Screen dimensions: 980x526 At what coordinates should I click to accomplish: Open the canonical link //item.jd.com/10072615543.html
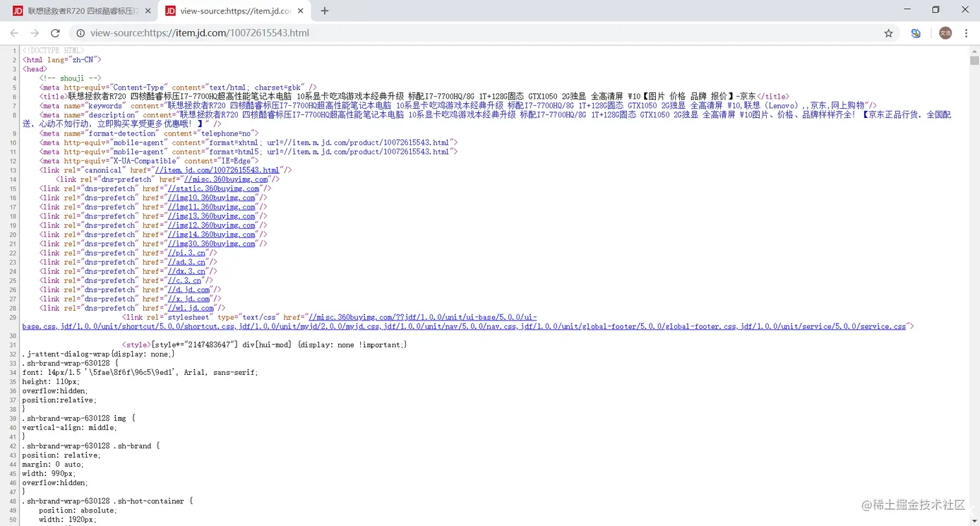coord(216,170)
